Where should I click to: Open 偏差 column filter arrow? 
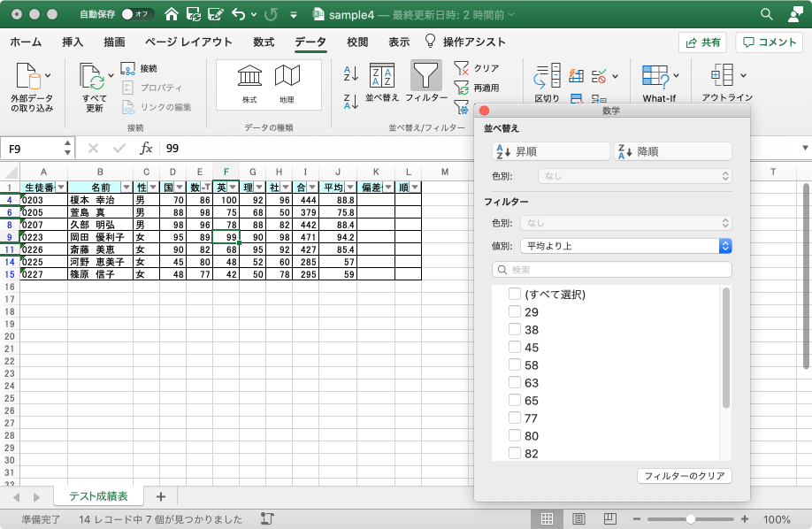[388, 187]
